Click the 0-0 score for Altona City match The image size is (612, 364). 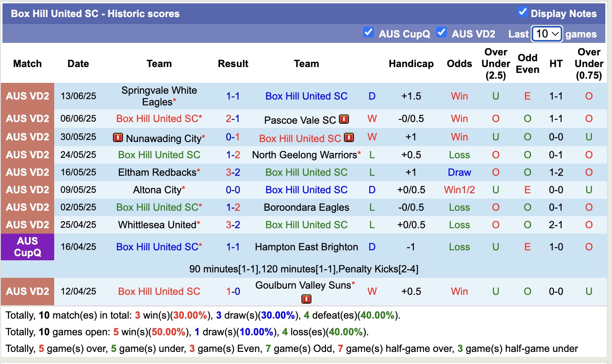point(233,190)
